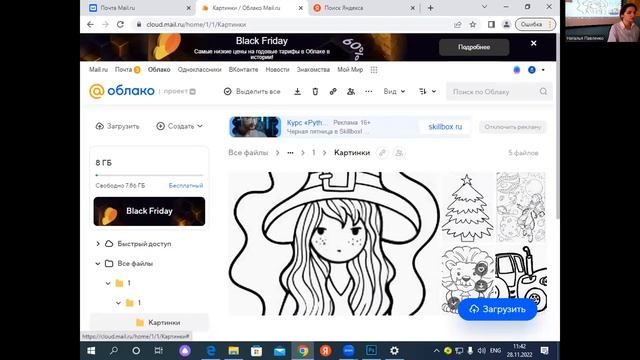Click the share link icon in toolbar
Image resolution: width=640 pixels, height=360 pixels.
[333, 91]
